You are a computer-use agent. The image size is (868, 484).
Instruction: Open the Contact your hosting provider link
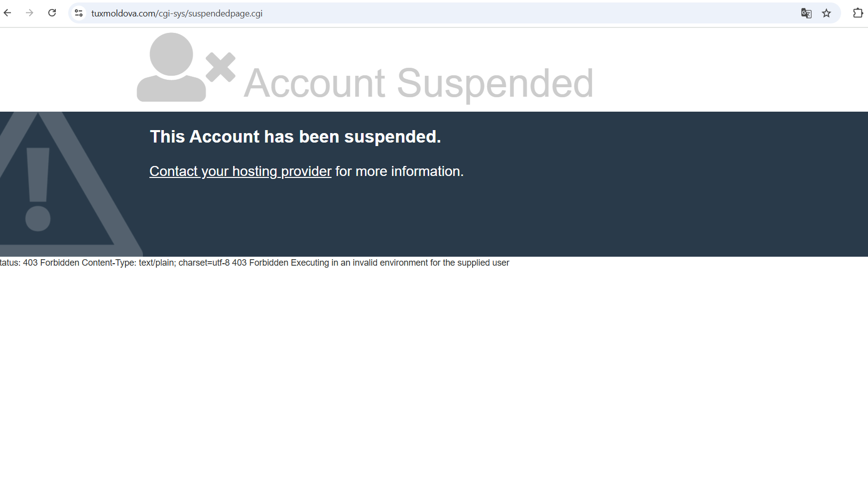point(240,171)
